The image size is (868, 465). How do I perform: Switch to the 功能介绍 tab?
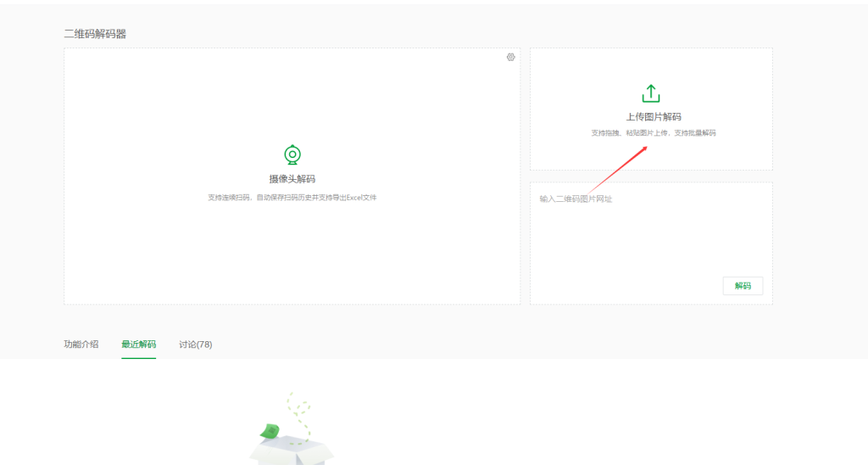click(x=81, y=345)
